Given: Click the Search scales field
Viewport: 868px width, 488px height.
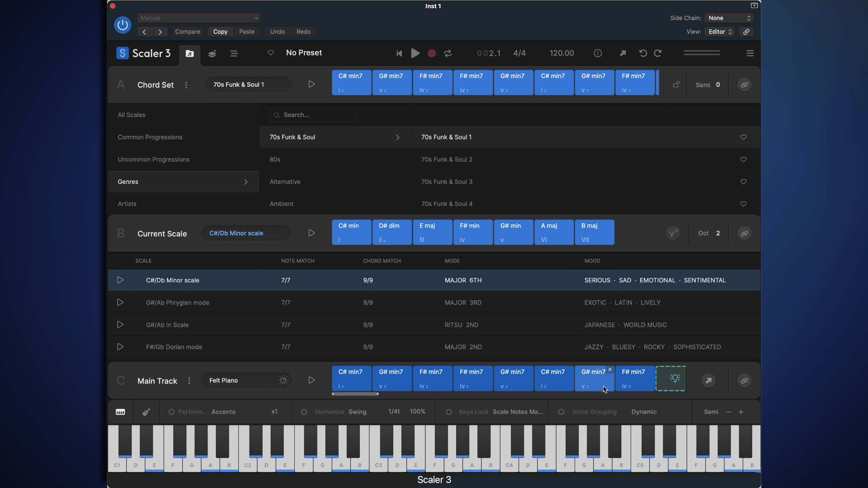Looking at the screenshot, I should click(312, 115).
